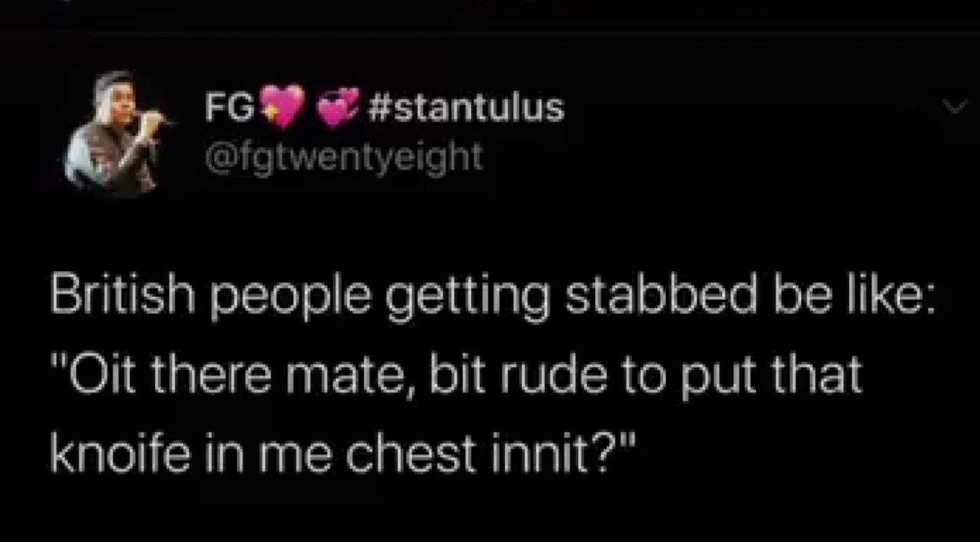
Task: Click the sparkling pink heart emoji
Action: 282,108
